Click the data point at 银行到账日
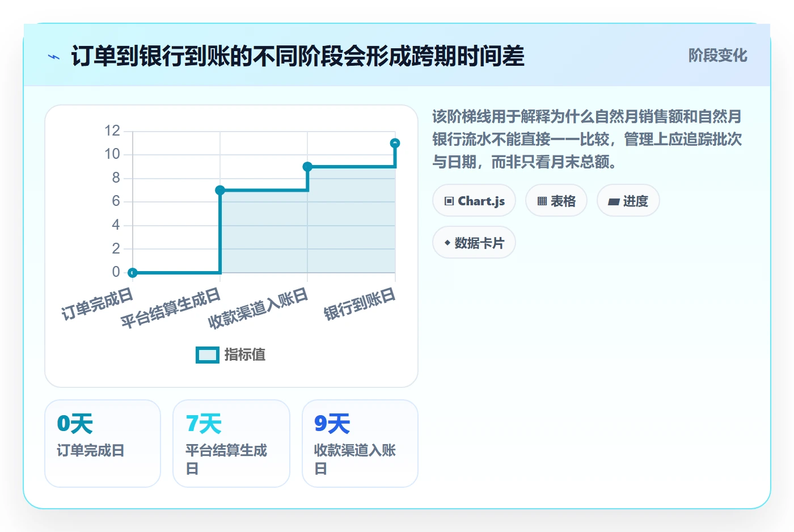 point(395,143)
